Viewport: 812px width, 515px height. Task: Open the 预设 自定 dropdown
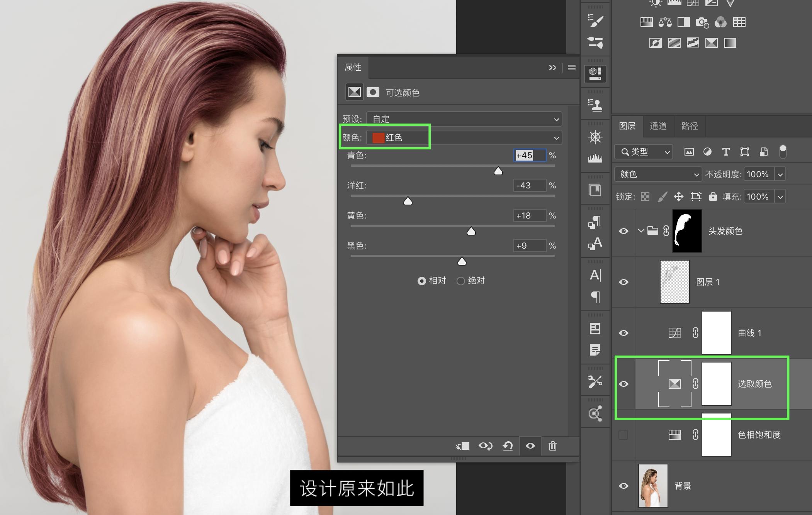point(464,119)
